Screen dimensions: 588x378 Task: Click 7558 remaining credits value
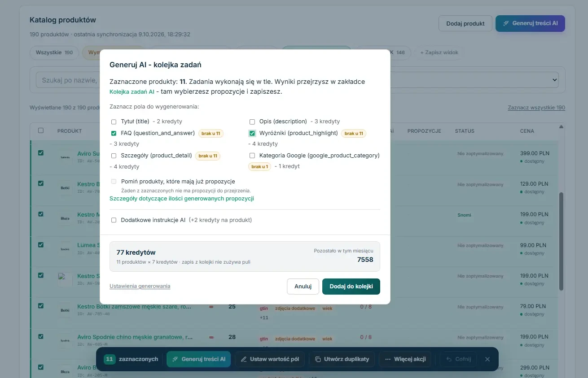point(365,259)
